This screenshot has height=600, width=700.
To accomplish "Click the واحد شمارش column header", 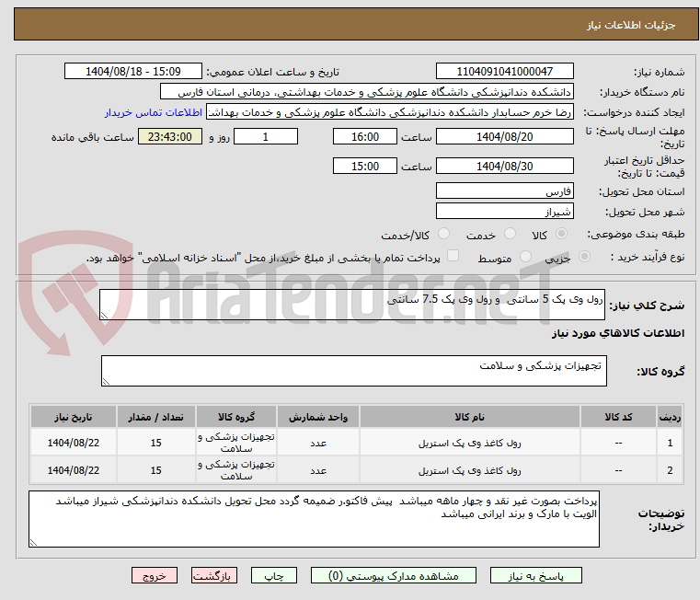I will 318,417.
